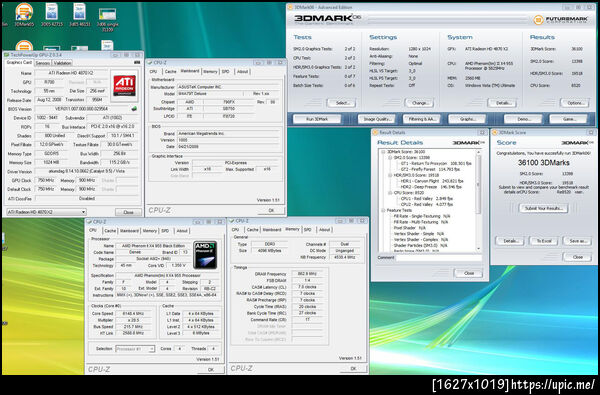Collapse the SM2.0 Score tree node
This screenshot has width=600, height=395.
(390, 157)
